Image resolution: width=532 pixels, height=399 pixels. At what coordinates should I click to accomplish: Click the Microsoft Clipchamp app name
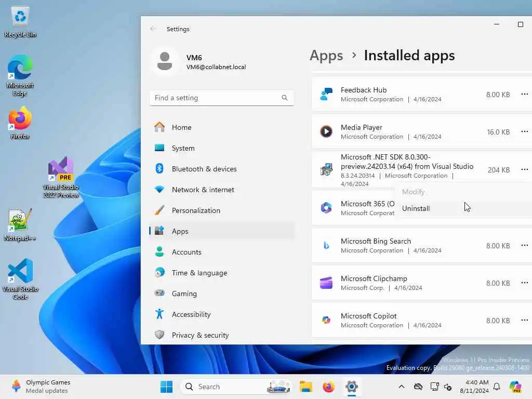(374, 278)
